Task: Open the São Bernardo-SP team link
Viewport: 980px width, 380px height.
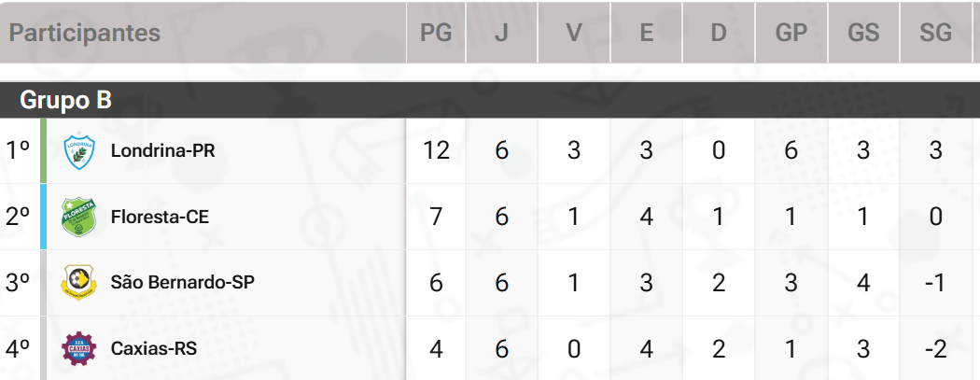Action: tap(182, 282)
